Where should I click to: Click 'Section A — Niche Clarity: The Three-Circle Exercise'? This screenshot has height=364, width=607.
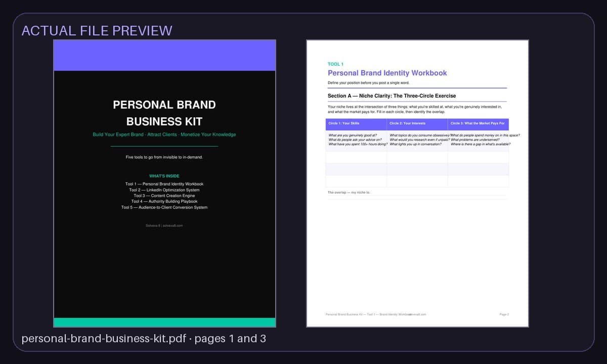392,96
